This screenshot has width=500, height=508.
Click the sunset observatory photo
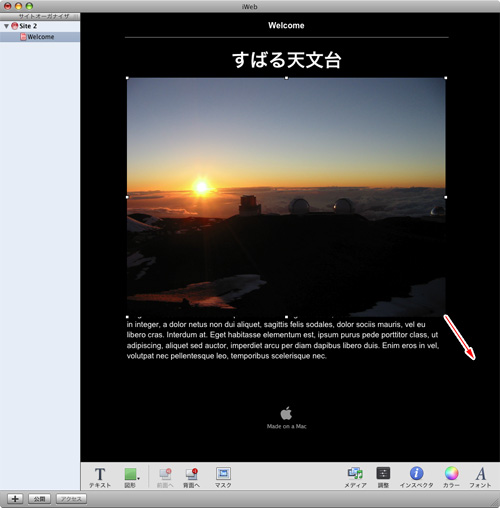point(286,197)
